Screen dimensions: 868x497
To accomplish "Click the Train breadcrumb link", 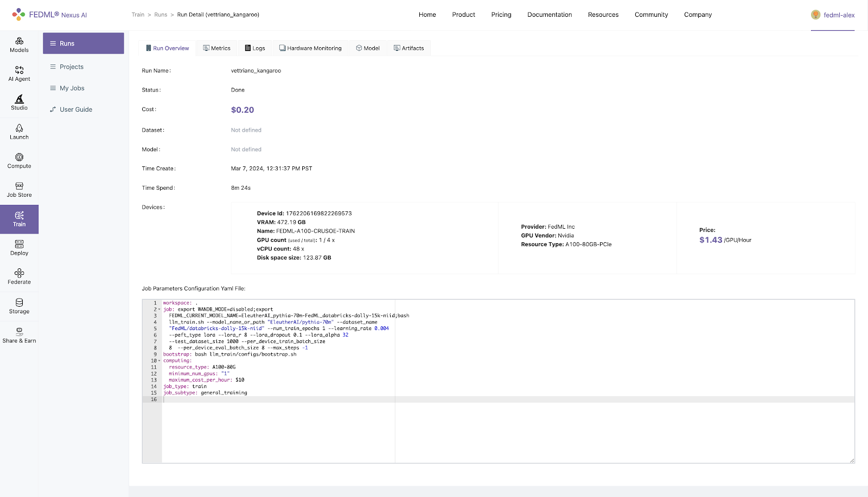I will [x=138, y=15].
